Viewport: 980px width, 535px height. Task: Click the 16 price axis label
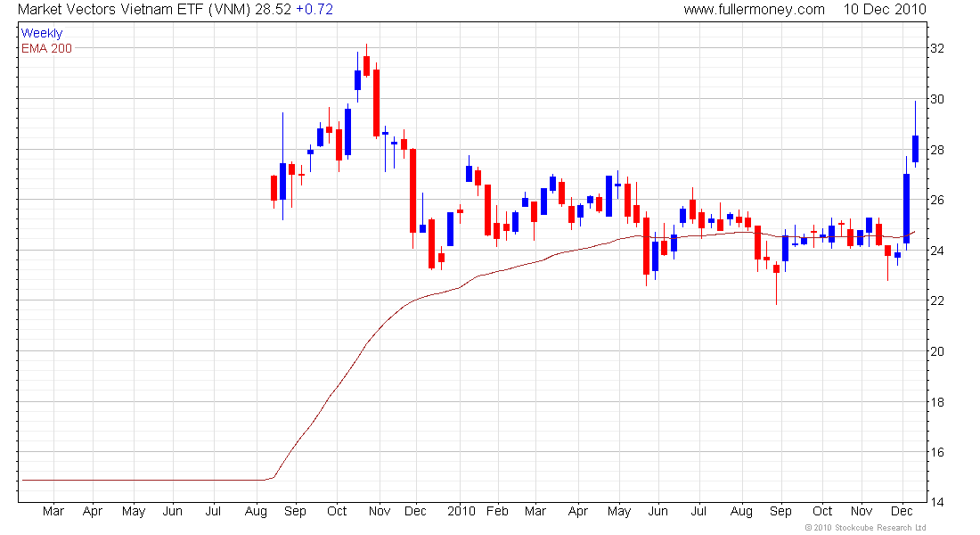pos(937,452)
